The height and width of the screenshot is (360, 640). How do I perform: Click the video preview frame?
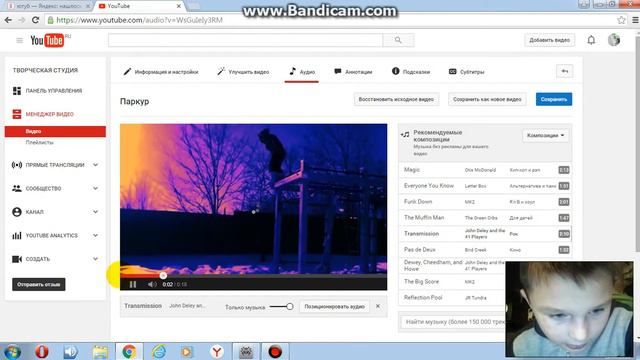point(253,198)
